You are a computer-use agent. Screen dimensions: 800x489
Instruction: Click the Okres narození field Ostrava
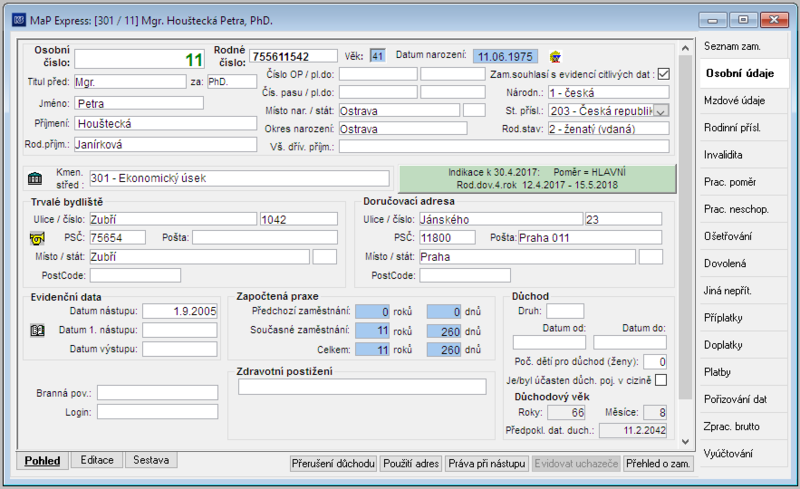(x=403, y=129)
